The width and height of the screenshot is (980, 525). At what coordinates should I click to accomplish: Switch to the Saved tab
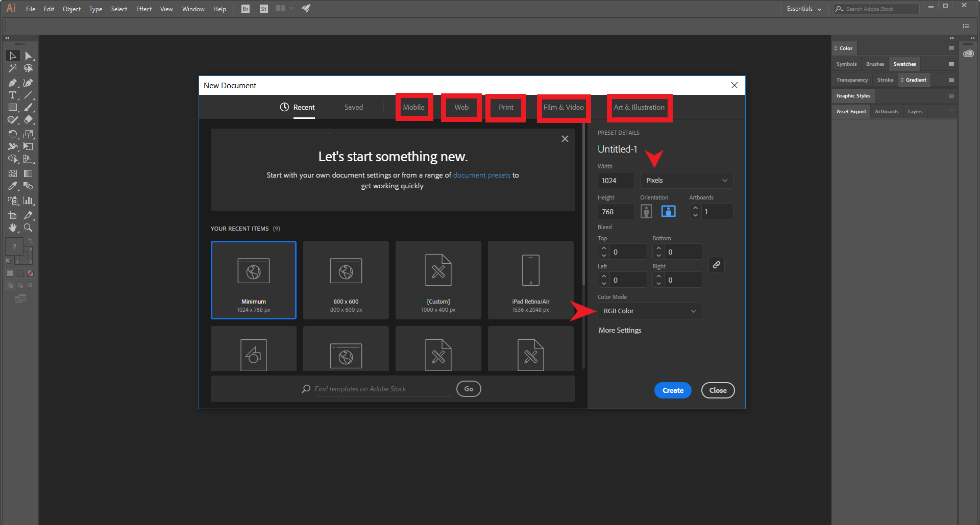pos(354,107)
